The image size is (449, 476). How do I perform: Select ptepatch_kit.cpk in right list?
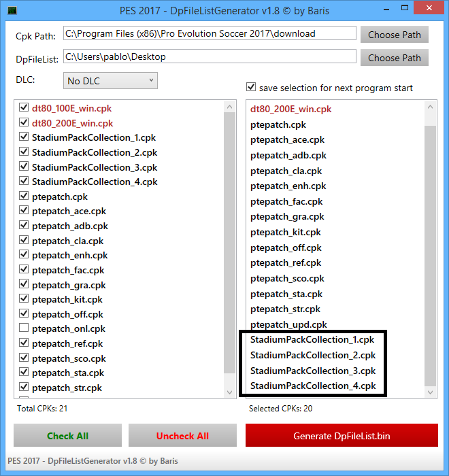pyautogui.click(x=285, y=233)
